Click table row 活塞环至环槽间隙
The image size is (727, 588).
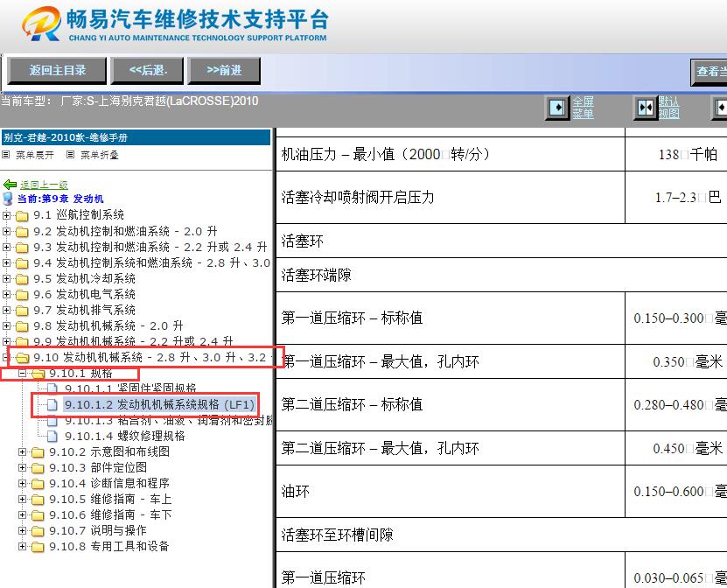pyautogui.click(x=501, y=535)
